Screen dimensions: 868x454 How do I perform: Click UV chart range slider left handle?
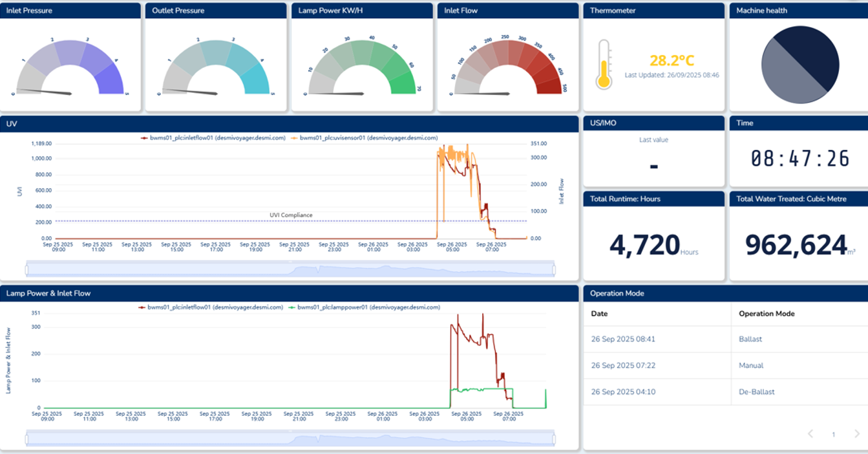[x=27, y=270]
